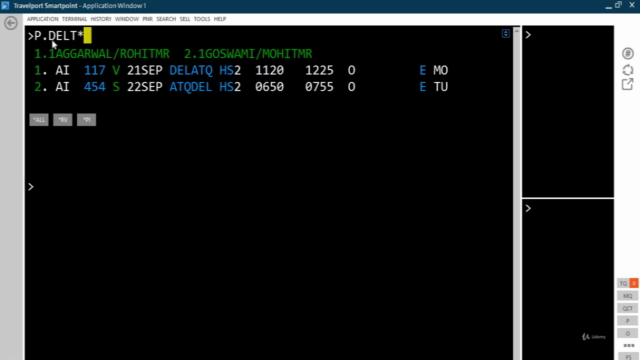
Task: Click arrival time 1225
Action: tap(319, 70)
